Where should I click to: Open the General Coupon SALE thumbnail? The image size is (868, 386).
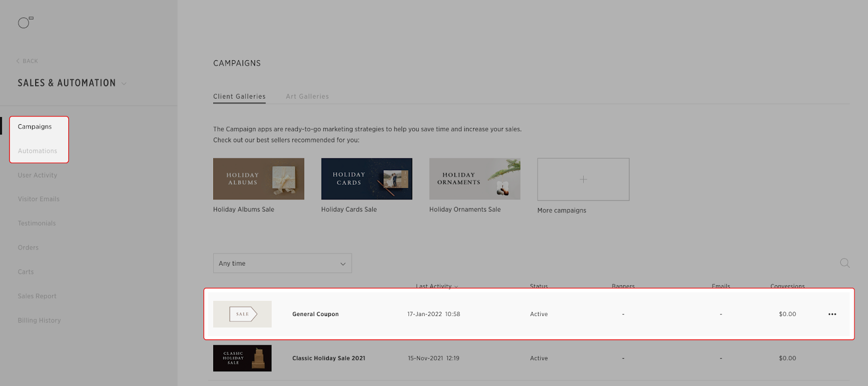point(242,314)
